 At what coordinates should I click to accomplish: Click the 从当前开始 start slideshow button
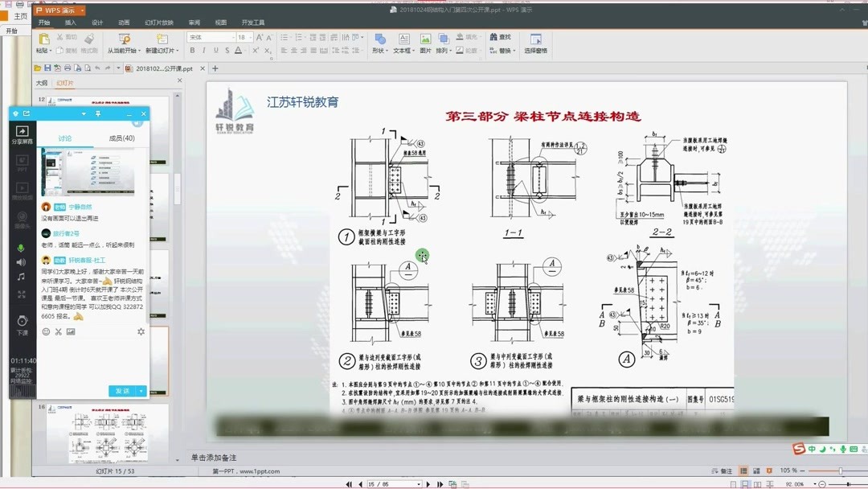pos(124,43)
